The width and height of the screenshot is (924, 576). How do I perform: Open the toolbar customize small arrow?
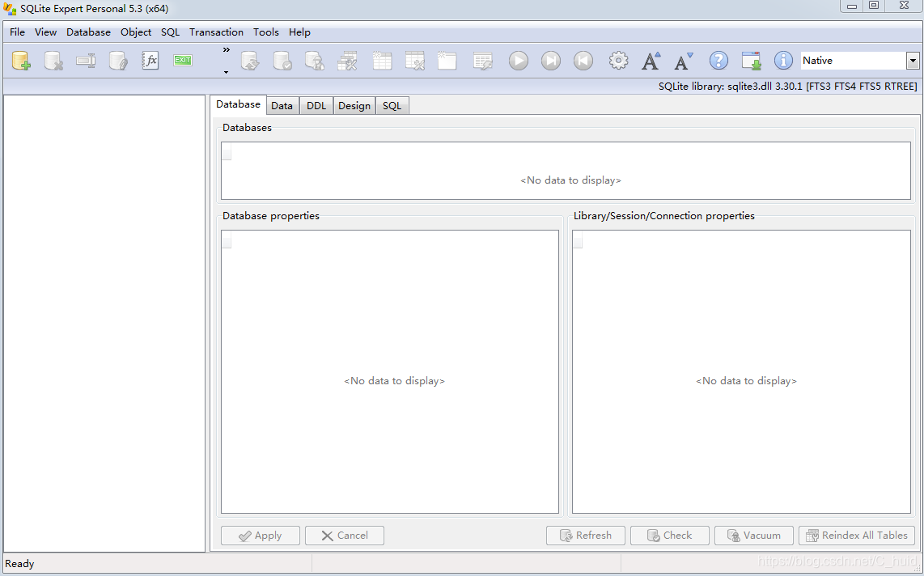(x=227, y=73)
